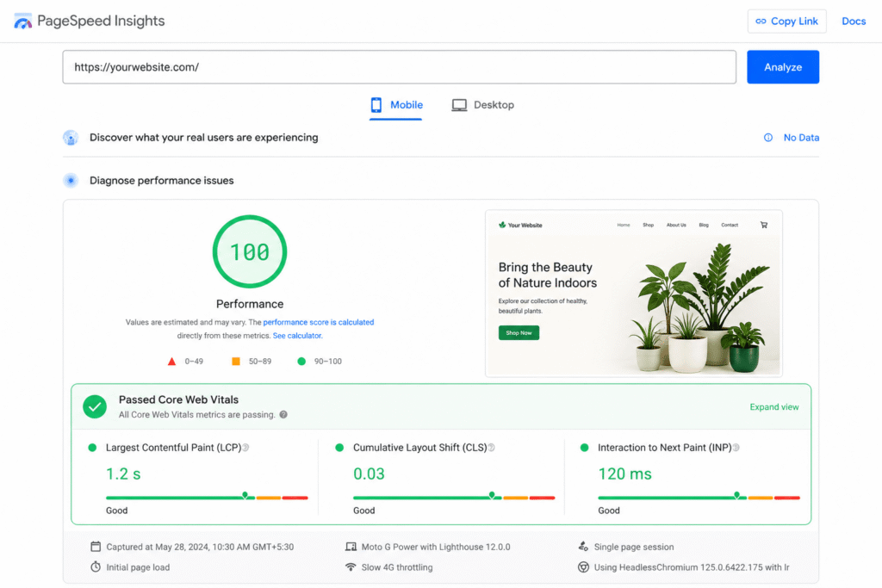Click the CLS distribution bar marker
This screenshot has width=882, height=588.
492,495
